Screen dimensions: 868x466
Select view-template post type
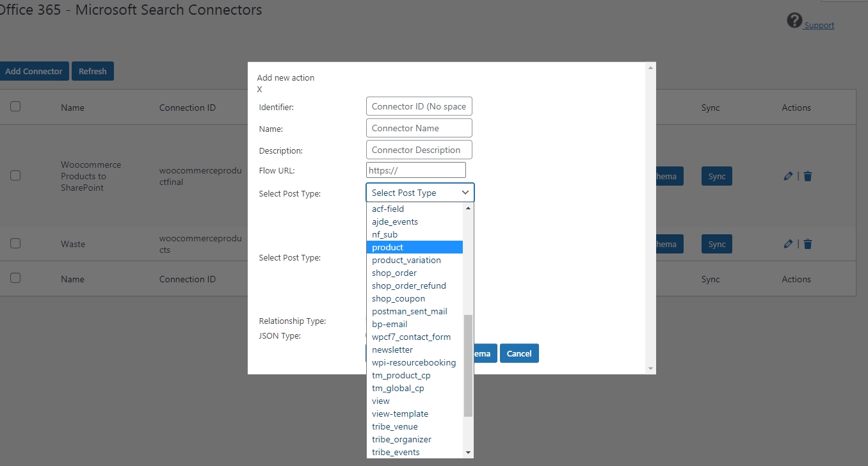coord(415,414)
